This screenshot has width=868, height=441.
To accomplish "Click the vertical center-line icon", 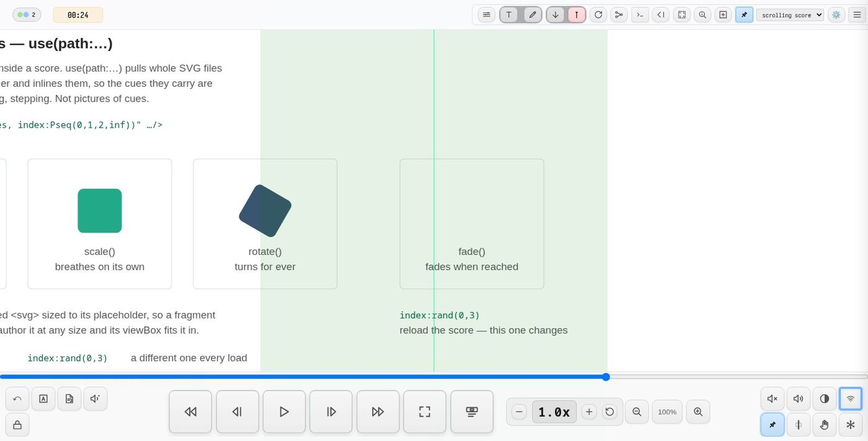I will pyautogui.click(x=799, y=425).
